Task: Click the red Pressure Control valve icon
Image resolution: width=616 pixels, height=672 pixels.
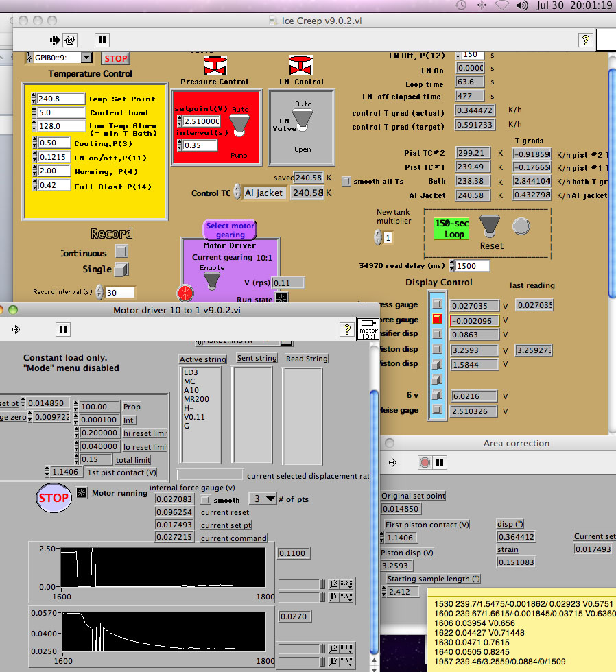Action: tap(214, 67)
